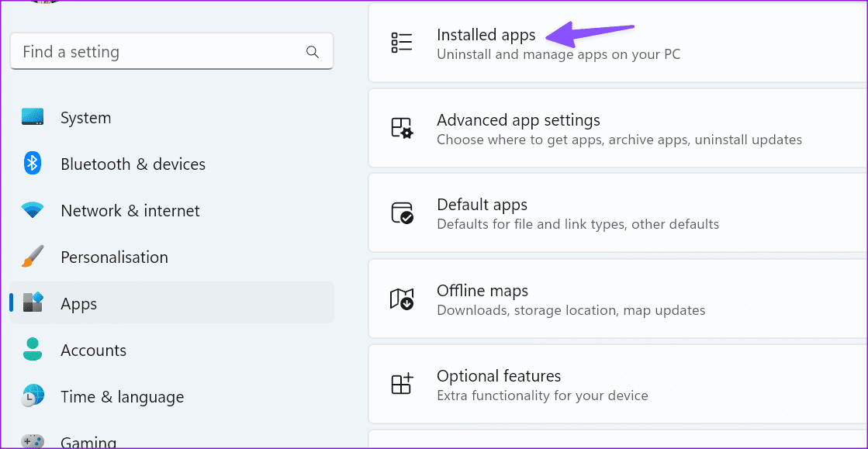Click the search magnifier in Find a setting
868x449 pixels.
click(313, 51)
